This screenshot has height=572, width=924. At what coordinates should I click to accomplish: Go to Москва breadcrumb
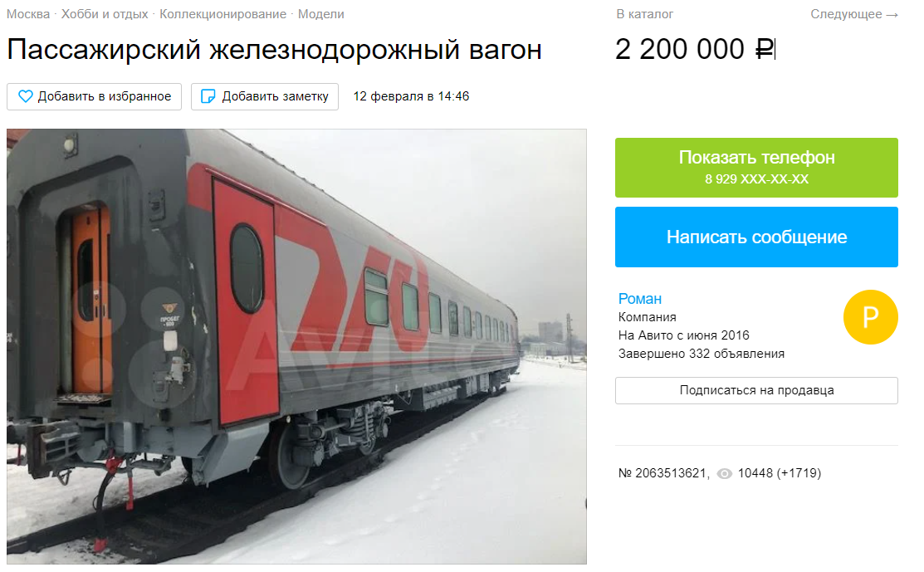[28, 14]
